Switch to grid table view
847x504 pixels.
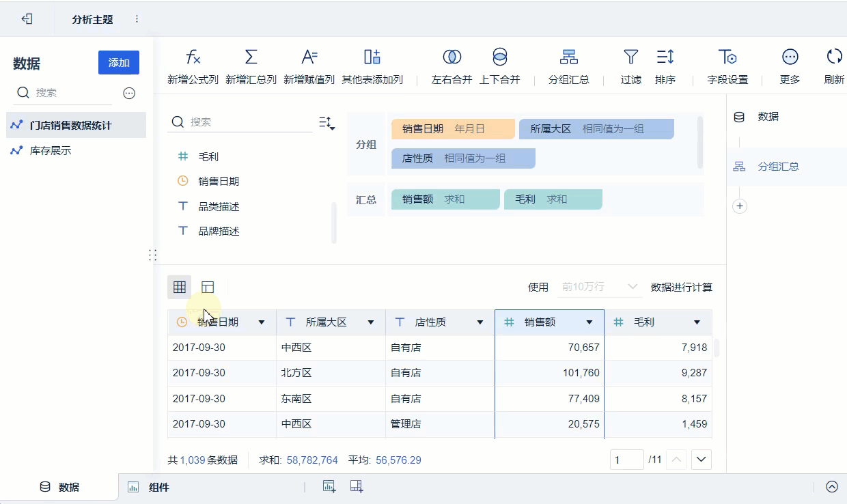[x=180, y=288]
